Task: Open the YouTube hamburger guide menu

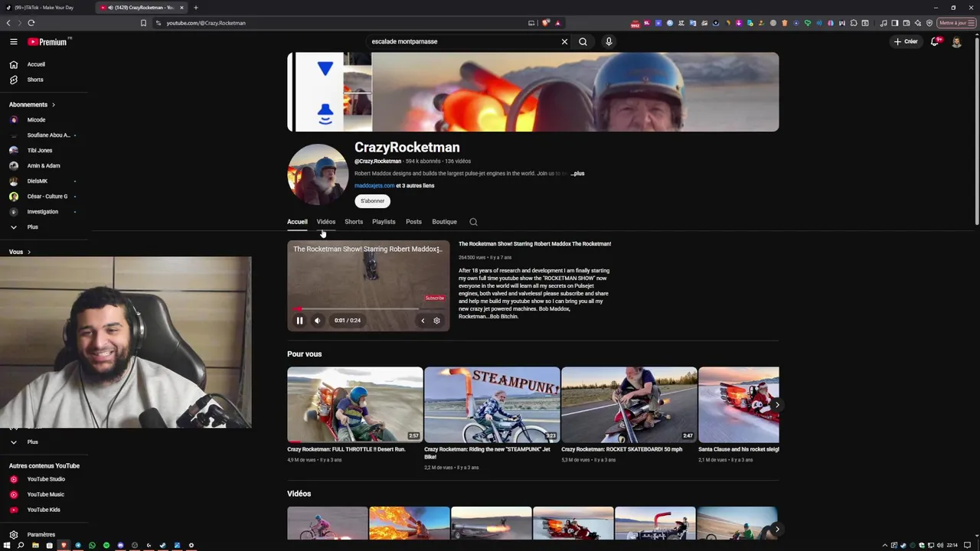Action: click(x=13, y=42)
